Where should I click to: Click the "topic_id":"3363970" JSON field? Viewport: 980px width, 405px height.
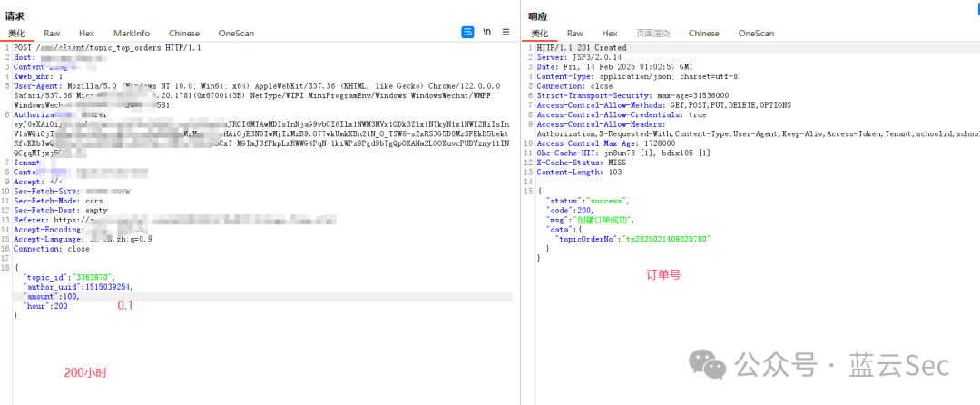(69, 278)
